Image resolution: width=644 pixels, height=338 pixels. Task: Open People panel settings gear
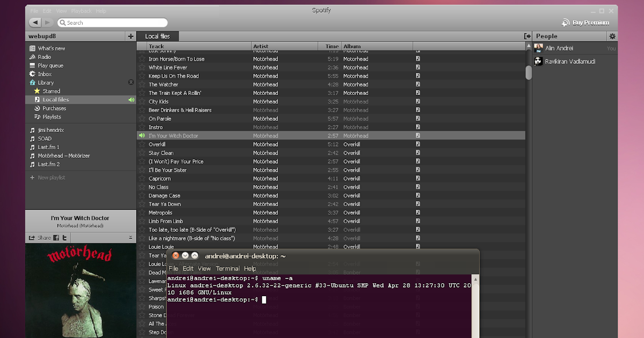pos(612,36)
